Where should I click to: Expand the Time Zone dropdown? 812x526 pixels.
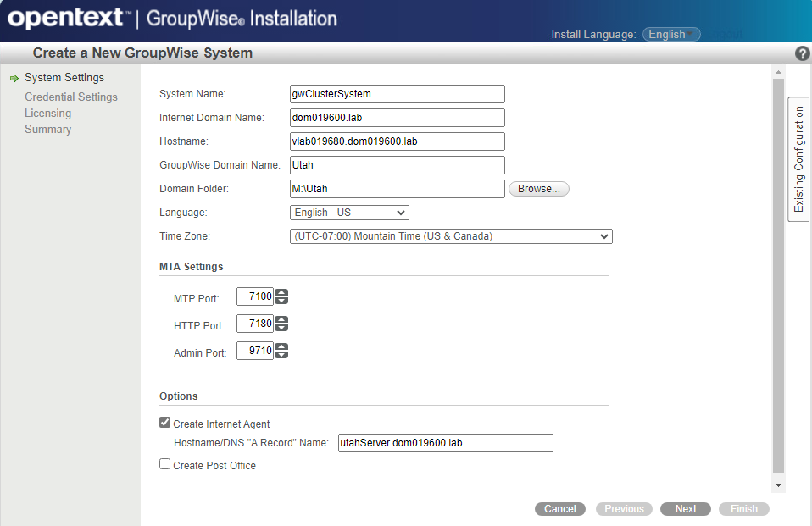pos(451,236)
